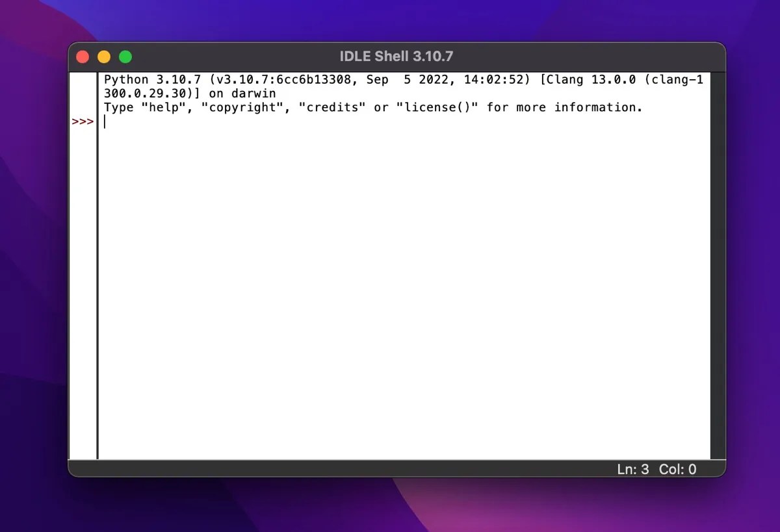
Task: Click the Ln: 3 indicator in the status bar
Action: tap(632, 469)
